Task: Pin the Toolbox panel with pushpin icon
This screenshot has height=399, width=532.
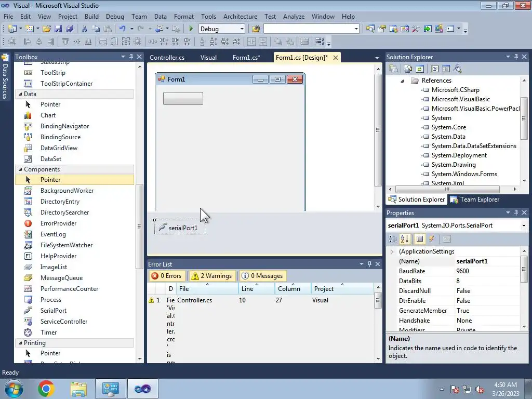Action: tap(131, 57)
